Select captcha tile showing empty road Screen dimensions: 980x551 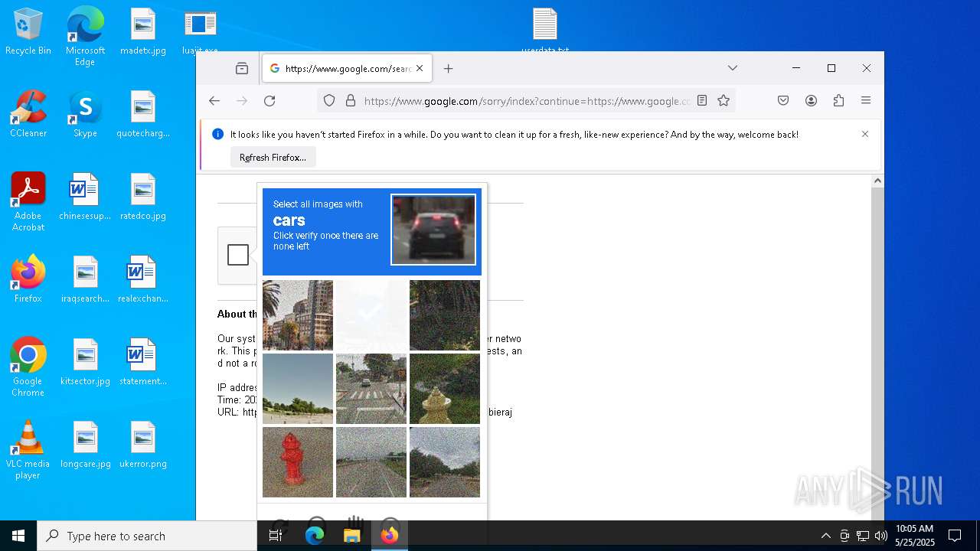[x=371, y=462]
